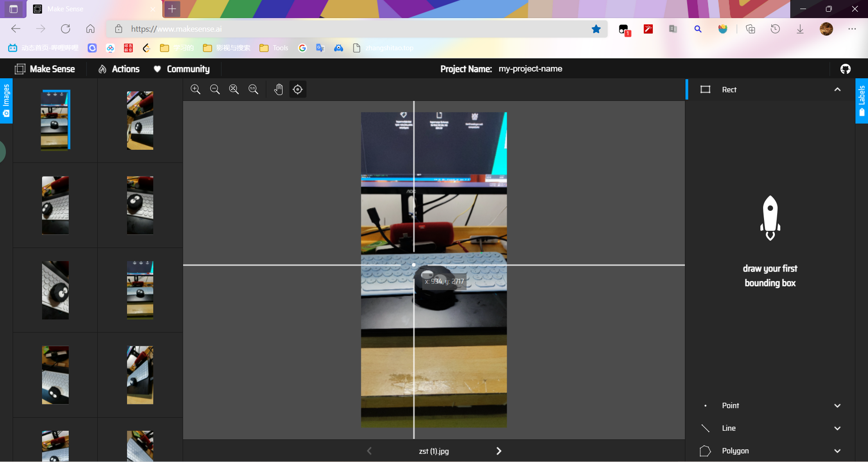Open the zhangshitao.top bookmark

pyautogui.click(x=383, y=48)
